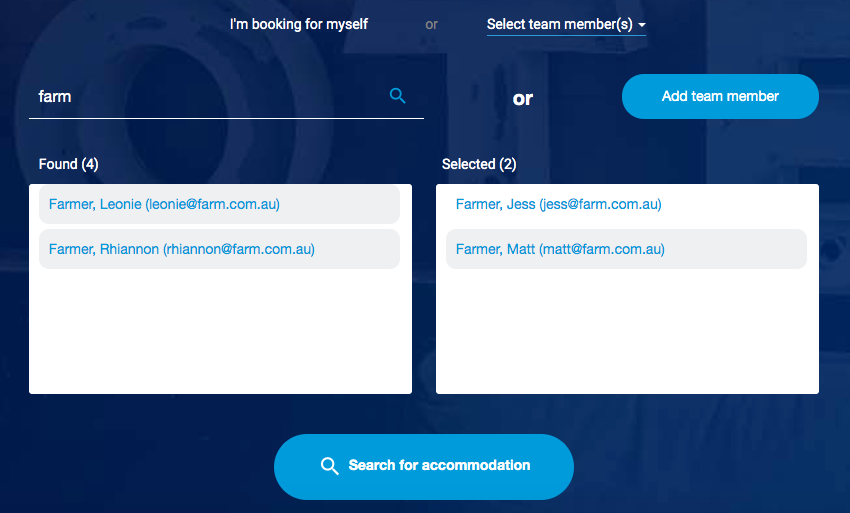
Task: Click the Selected (2) heading
Action: [x=479, y=164]
